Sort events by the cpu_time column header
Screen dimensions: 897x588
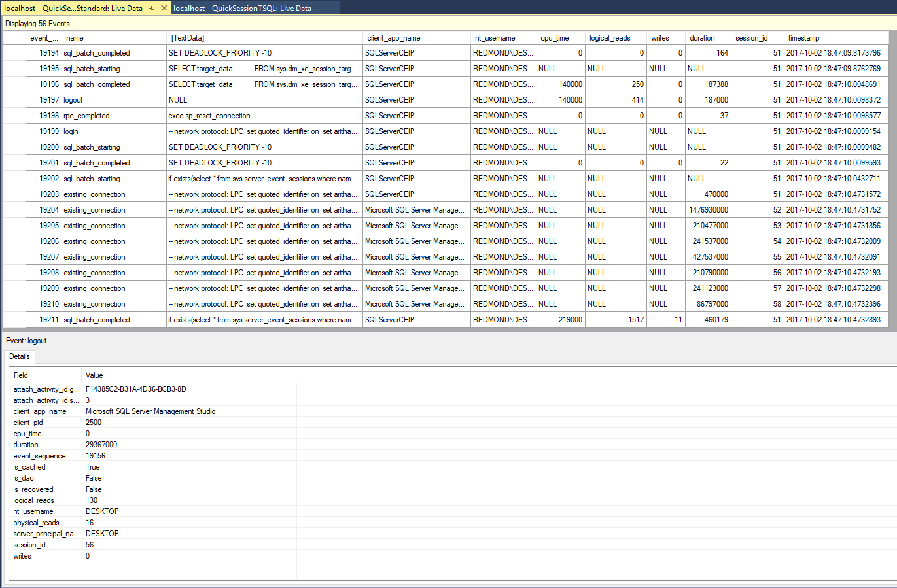555,38
